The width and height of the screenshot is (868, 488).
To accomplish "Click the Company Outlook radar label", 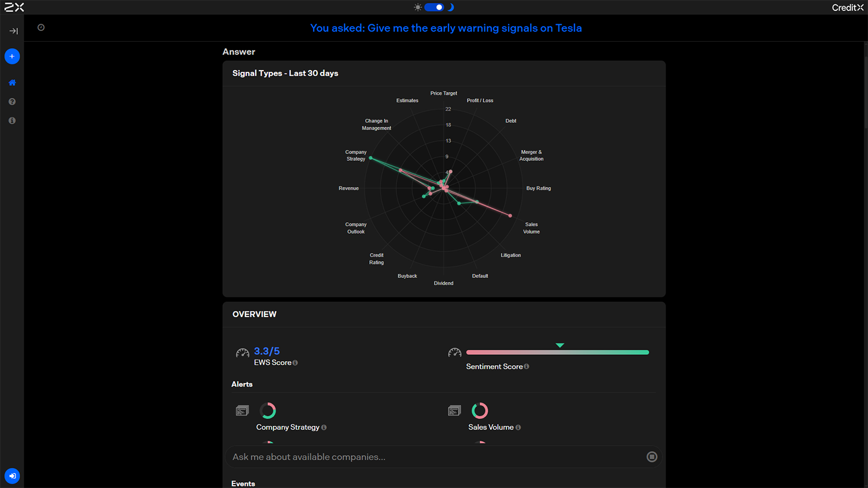I will tap(356, 228).
